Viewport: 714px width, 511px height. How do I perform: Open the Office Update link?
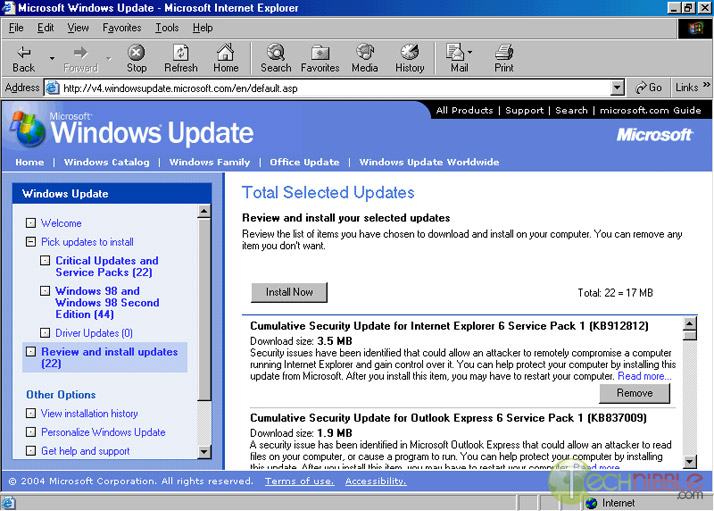coord(304,162)
